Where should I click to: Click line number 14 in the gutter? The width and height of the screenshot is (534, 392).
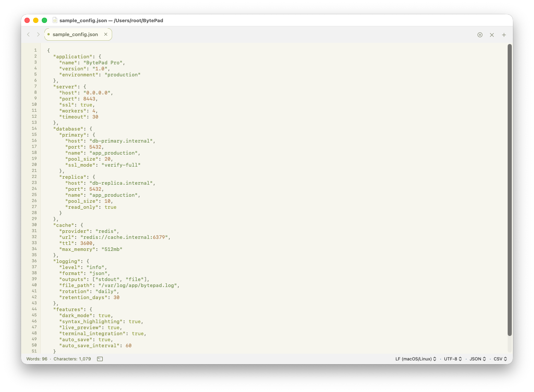click(x=34, y=128)
